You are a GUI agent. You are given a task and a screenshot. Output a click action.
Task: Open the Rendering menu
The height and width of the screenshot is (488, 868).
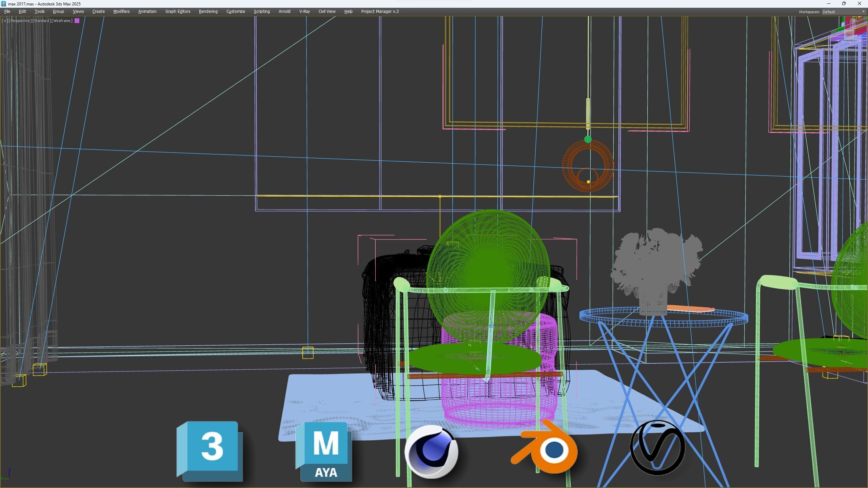[x=208, y=12]
